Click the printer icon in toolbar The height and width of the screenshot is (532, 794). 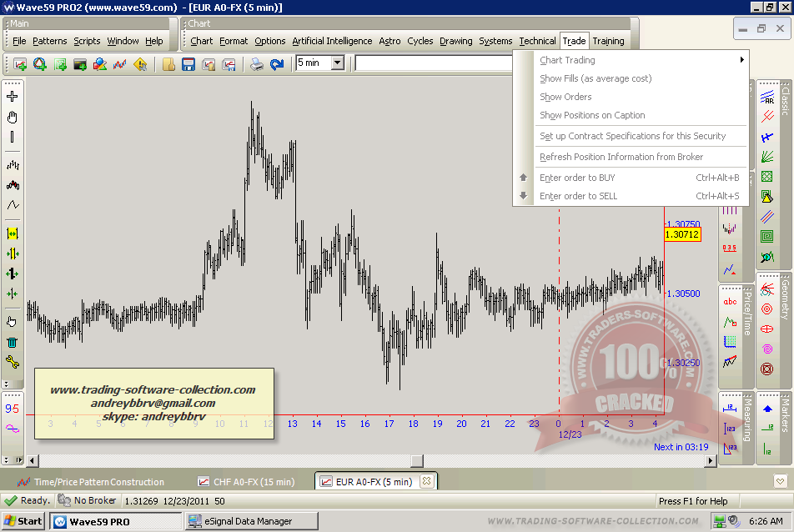257,64
